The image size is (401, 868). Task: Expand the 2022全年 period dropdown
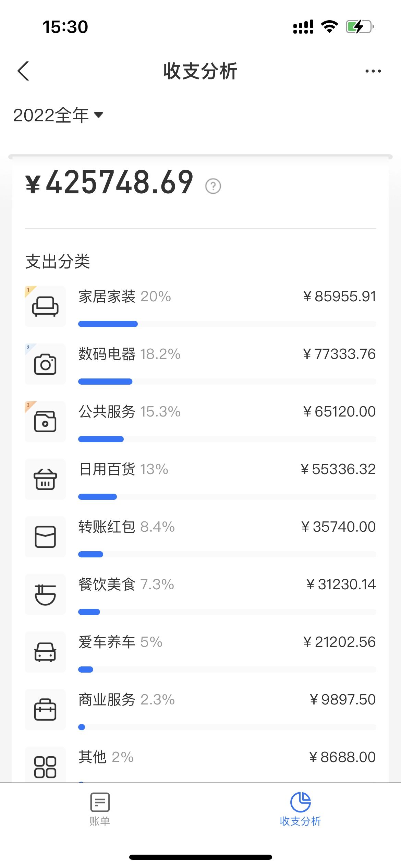point(58,115)
